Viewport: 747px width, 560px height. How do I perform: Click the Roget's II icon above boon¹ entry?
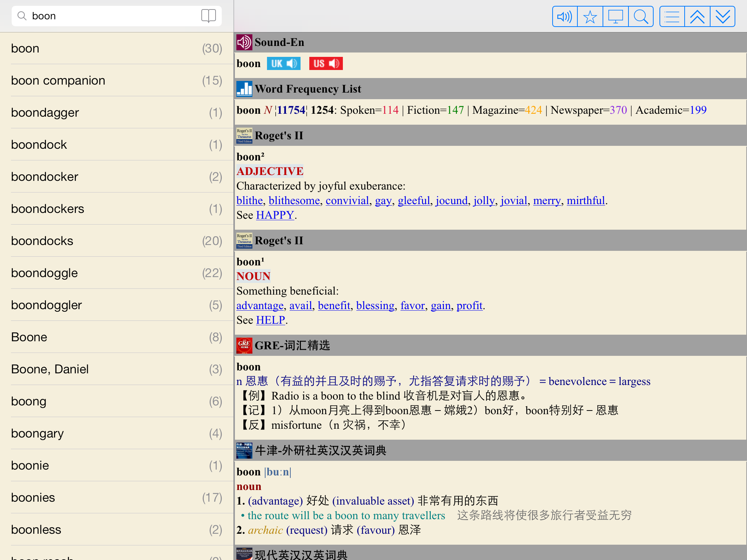coord(244,241)
